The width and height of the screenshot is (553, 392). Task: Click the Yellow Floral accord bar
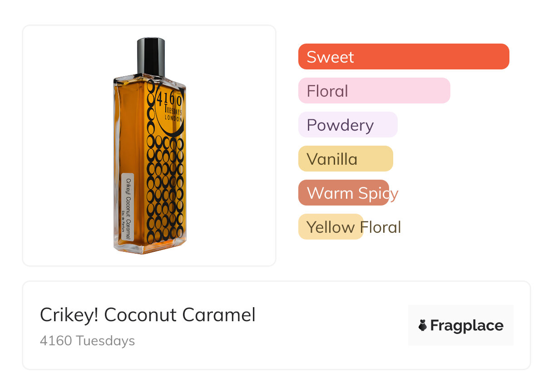tap(331, 227)
